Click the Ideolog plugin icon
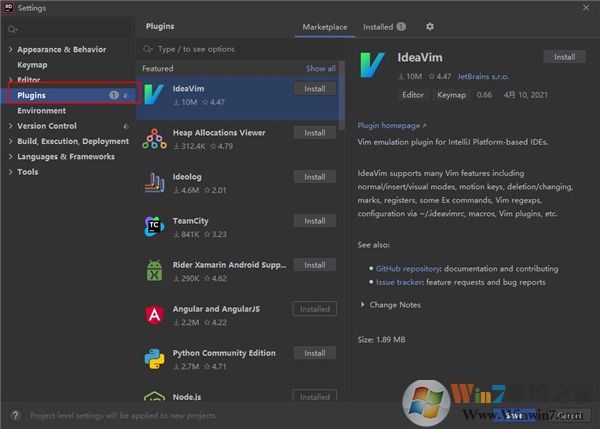The width and height of the screenshot is (600, 429). (154, 182)
